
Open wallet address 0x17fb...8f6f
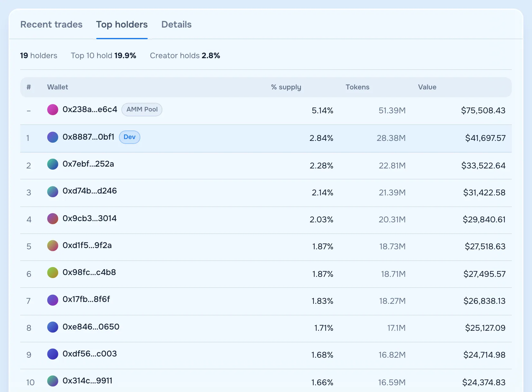[x=86, y=299]
